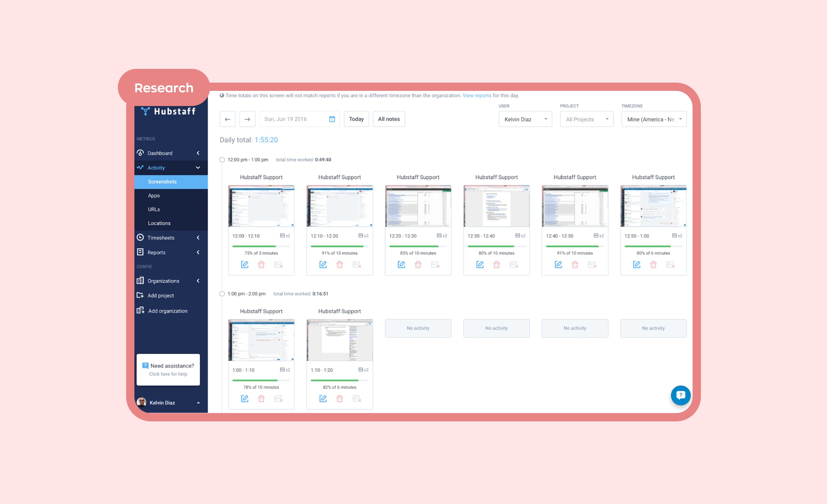Click the Daily total 1:55:20 value

click(266, 140)
